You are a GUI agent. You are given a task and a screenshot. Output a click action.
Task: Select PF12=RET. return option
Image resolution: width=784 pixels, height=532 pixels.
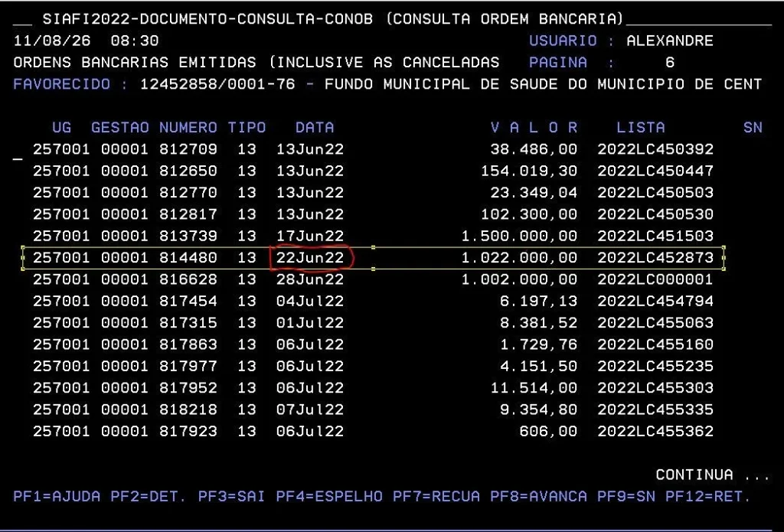click(x=708, y=497)
